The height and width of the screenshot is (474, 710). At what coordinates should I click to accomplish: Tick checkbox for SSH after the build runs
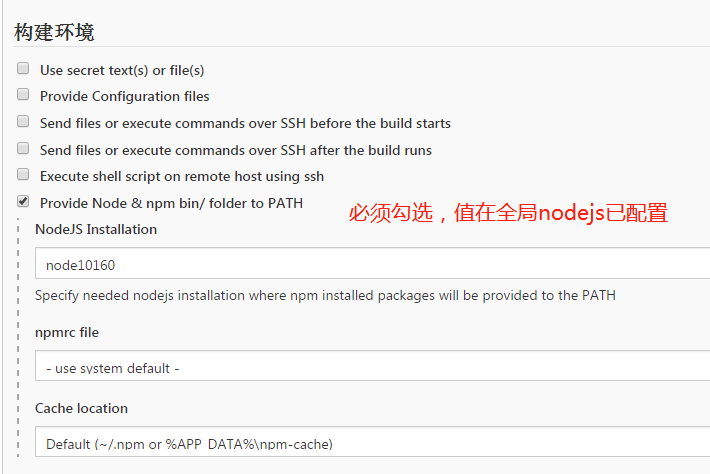point(23,149)
